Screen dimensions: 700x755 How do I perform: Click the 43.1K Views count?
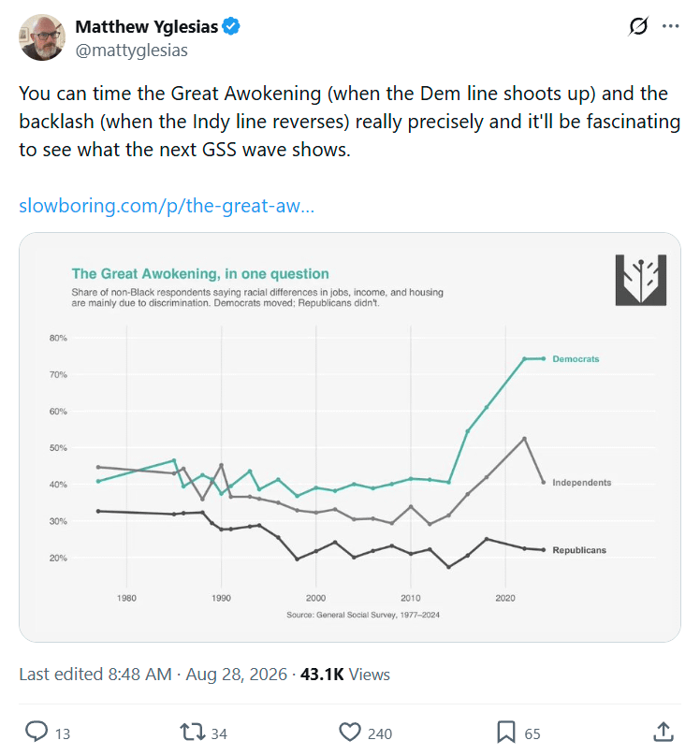coord(345,675)
